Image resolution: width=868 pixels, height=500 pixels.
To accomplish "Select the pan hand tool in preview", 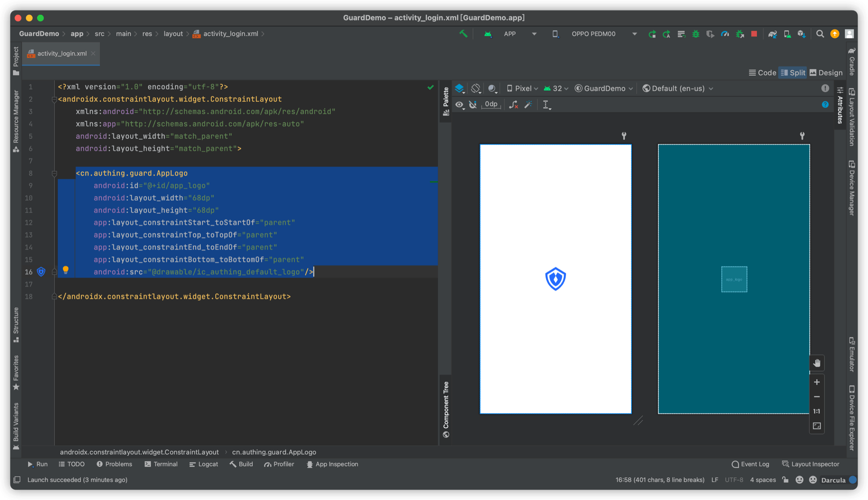I will point(816,363).
